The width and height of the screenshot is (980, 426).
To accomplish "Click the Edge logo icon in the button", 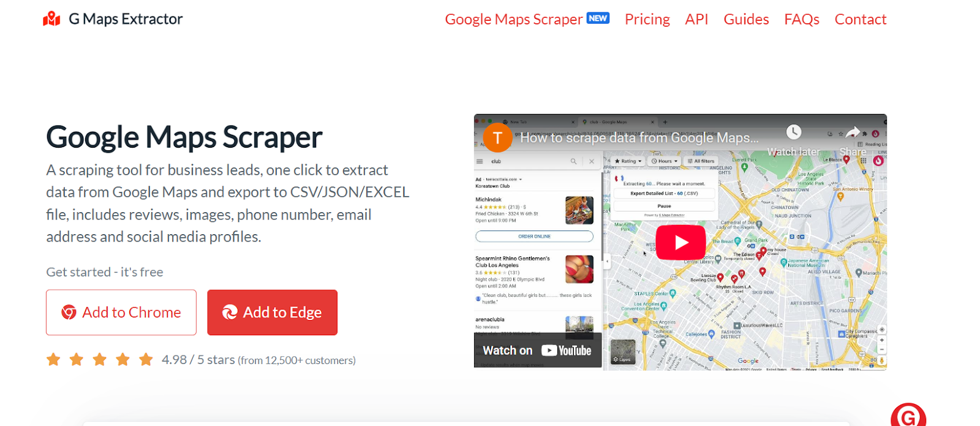I will (x=230, y=313).
